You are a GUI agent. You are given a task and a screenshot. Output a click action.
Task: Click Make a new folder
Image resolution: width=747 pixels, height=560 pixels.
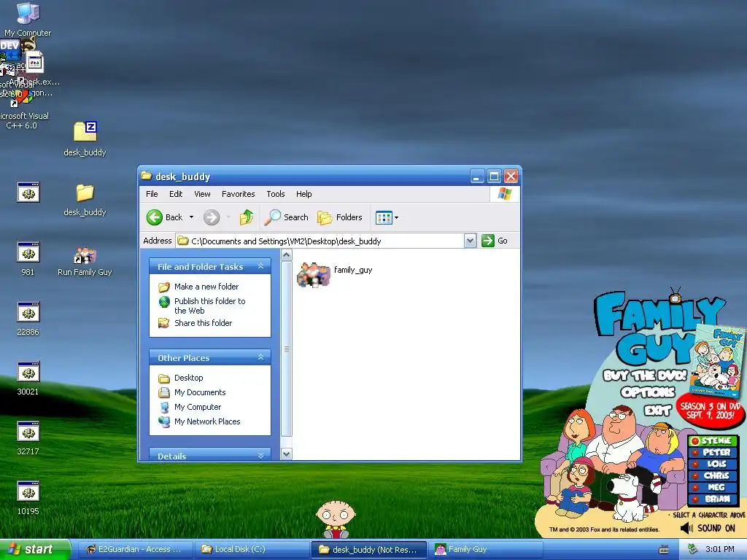[206, 286]
